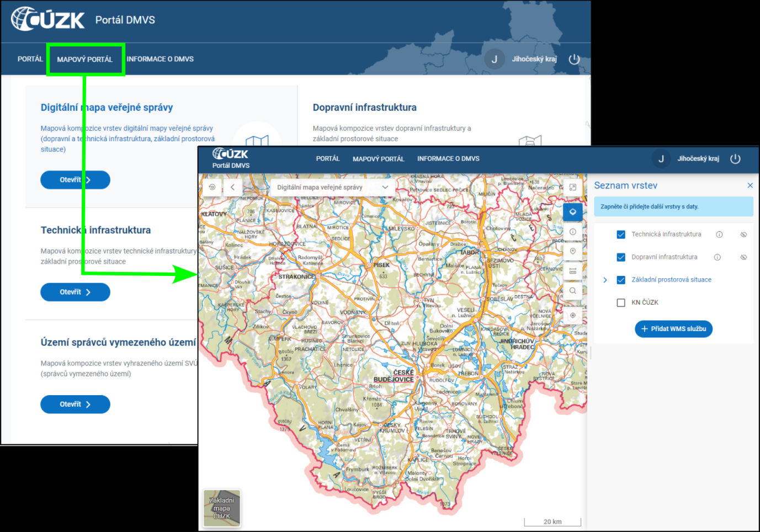Click the back chevron beside map composition
Image resolution: width=760 pixels, height=532 pixels.
pyautogui.click(x=232, y=188)
